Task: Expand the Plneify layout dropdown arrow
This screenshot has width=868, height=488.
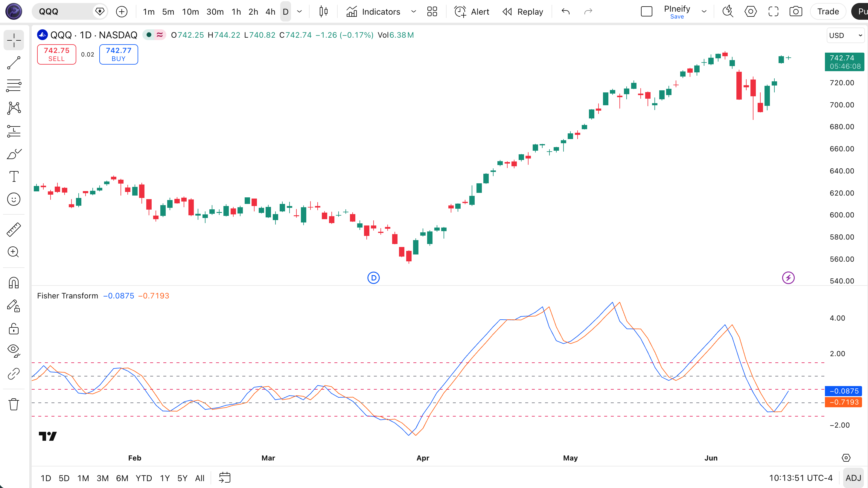Action: pyautogui.click(x=704, y=12)
